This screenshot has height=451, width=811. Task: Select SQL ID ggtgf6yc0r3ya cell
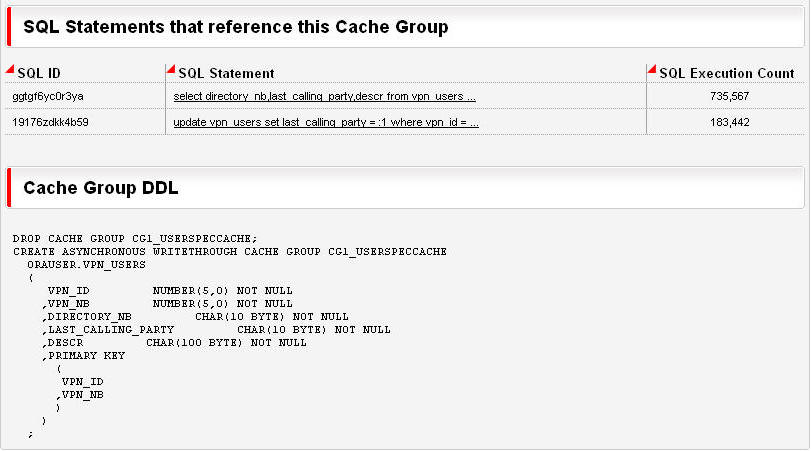pyautogui.click(x=48, y=96)
